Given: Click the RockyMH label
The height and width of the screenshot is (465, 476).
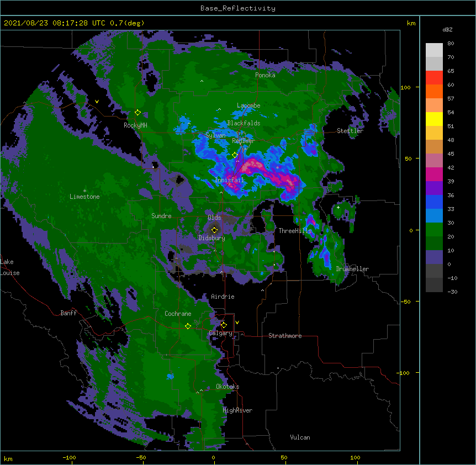Looking at the screenshot, I should (135, 125).
